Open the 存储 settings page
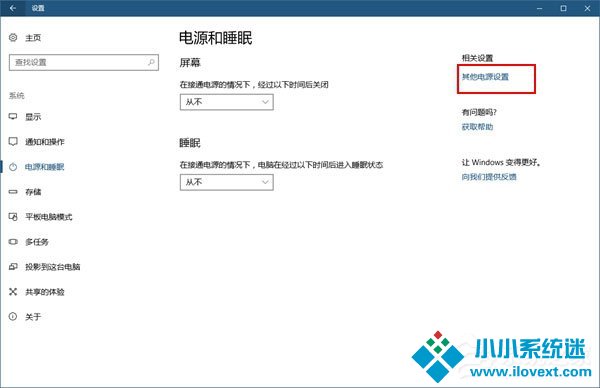The width and height of the screenshot is (600, 388). click(33, 192)
